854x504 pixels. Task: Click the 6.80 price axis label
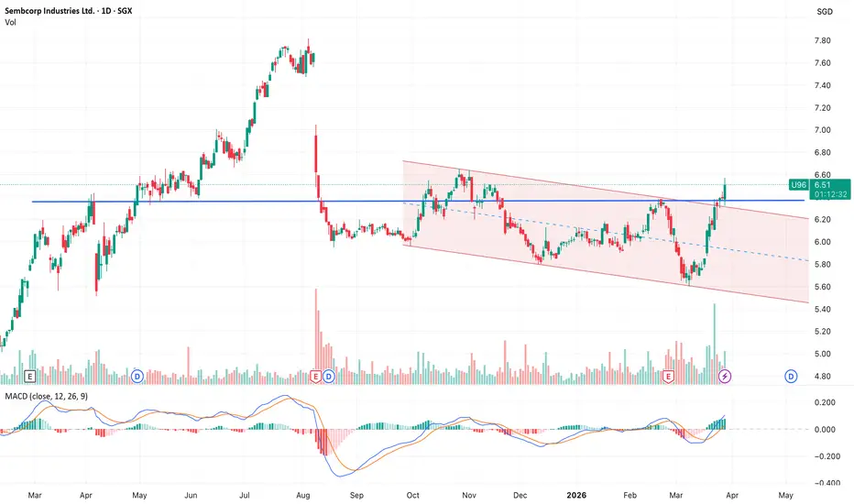(x=822, y=152)
